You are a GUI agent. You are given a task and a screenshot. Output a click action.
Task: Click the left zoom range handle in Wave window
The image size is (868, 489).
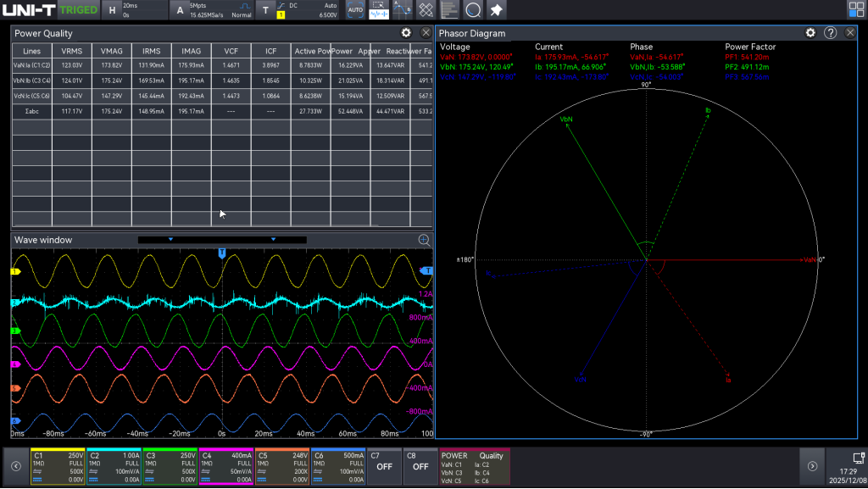click(170, 240)
